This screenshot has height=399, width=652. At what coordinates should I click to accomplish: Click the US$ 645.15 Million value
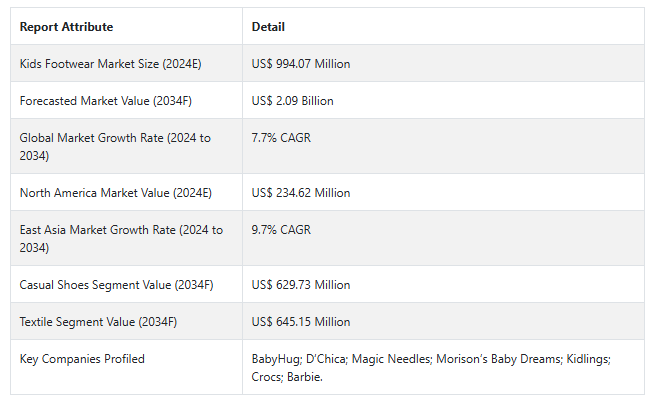[x=301, y=322]
